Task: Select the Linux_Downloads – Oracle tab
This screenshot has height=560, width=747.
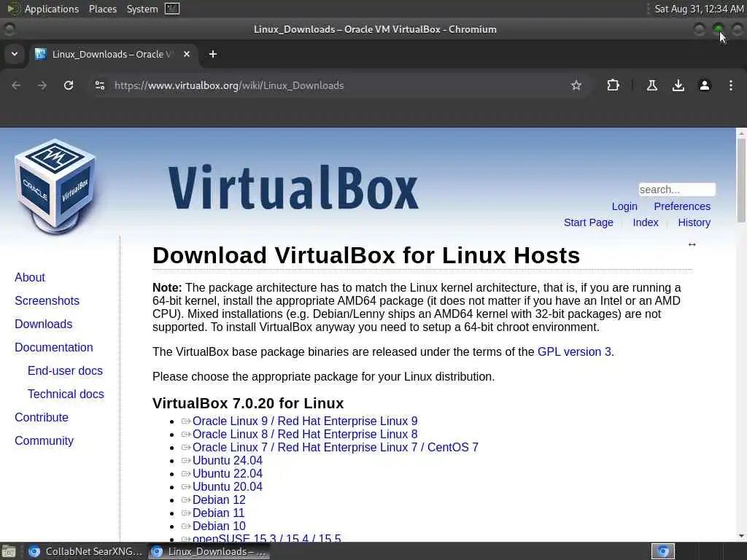Action: pyautogui.click(x=113, y=54)
